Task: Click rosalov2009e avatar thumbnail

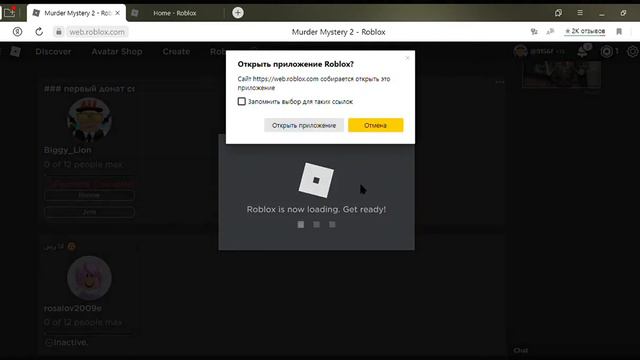Action: [x=89, y=278]
